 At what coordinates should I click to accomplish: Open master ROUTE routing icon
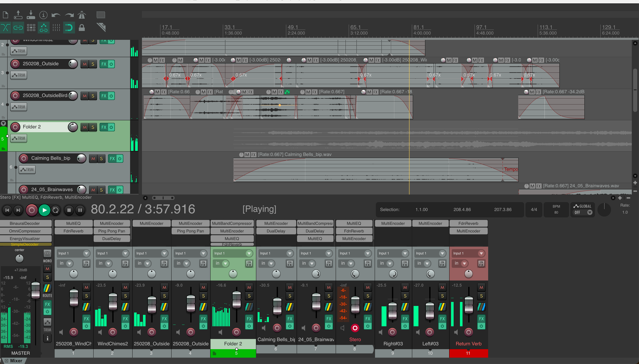[x=47, y=289]
